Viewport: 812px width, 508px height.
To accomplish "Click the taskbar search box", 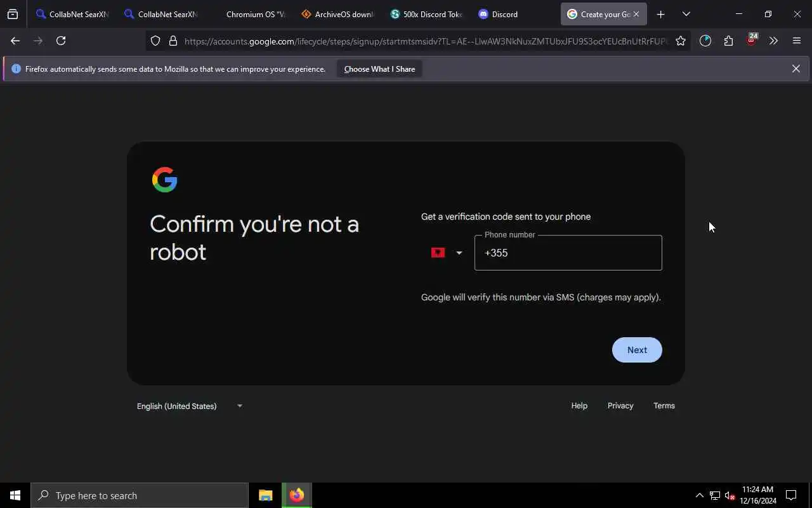I will (140, 495).
